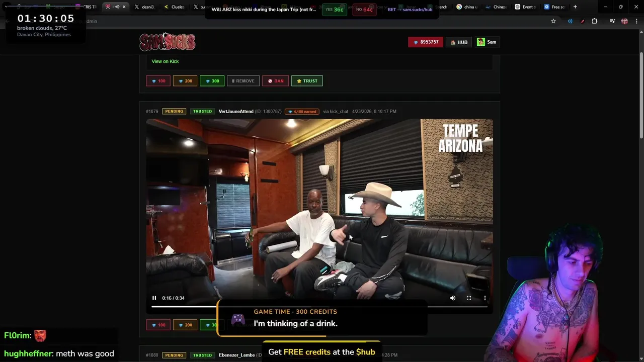Mute the active tab via its speaker icon
Image resolution: width=644 pixels, height=362 pixels.
point(117,7)
